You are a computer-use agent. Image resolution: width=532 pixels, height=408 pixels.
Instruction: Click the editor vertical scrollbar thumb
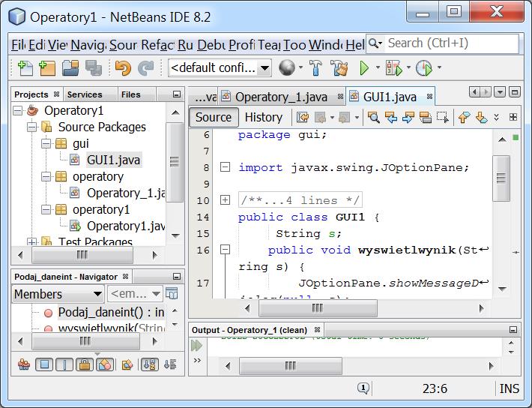(501, 178)
